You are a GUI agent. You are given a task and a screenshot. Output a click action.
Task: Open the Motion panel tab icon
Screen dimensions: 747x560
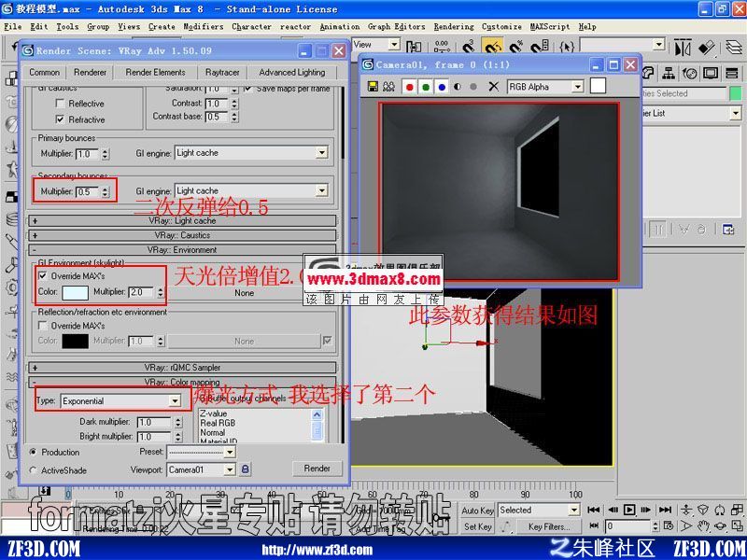pos(690,73)
